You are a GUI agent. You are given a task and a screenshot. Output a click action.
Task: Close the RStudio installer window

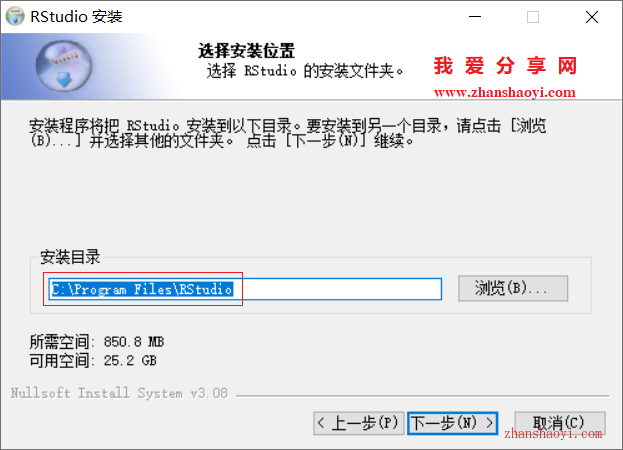[592, 17]
